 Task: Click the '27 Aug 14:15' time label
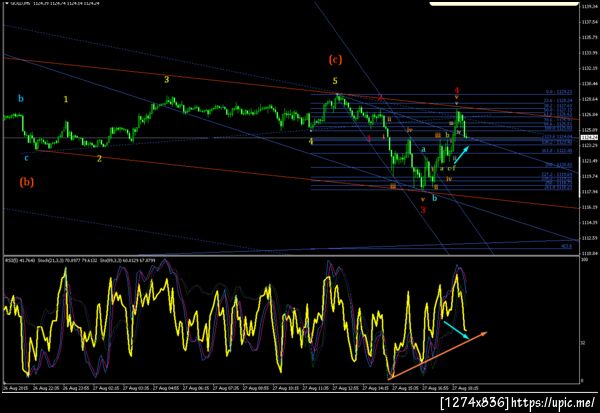point(376,388)
